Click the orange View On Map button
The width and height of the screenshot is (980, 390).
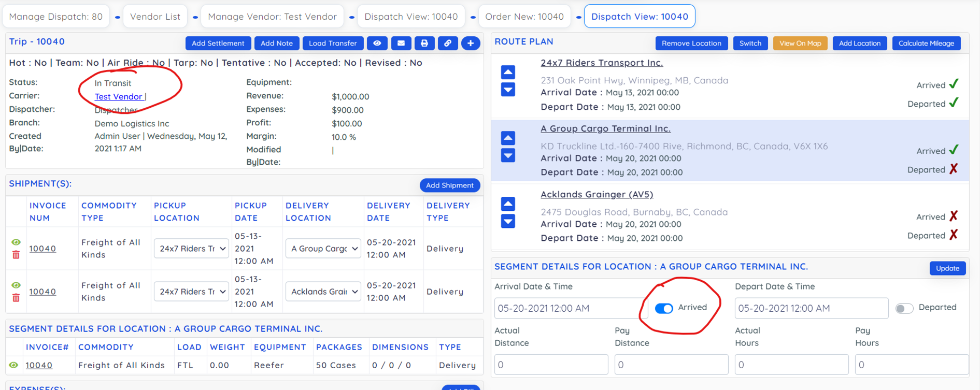800,44
